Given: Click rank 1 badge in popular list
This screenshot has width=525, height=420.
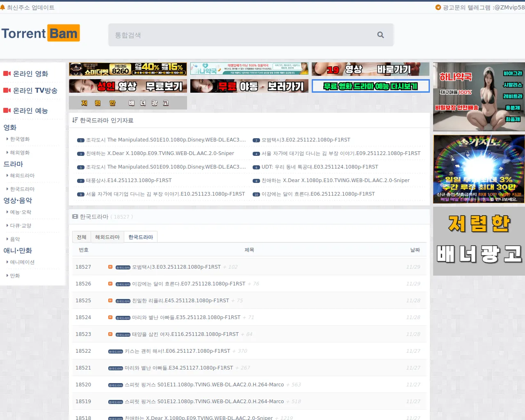Looking at the screenshot, I should 81,140.
